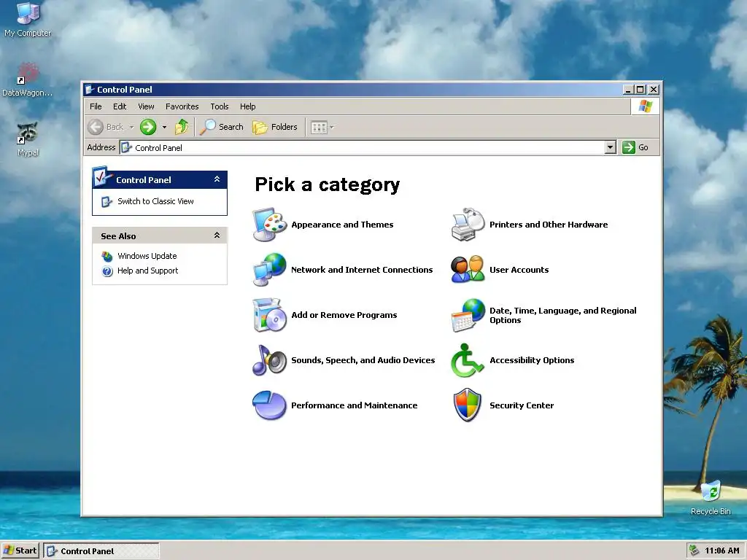Screen dimensions: 747x560
Task: Click the Network and Internet Connections link
Action: tap(362, 270)
